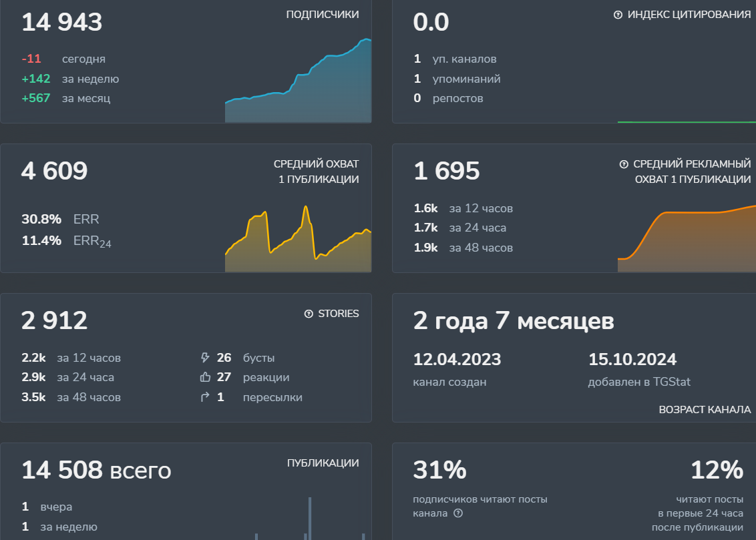This screenshot has height=540, width=756.
Task: Click the forward arrow пересылки icon
Action: point(205,397)
